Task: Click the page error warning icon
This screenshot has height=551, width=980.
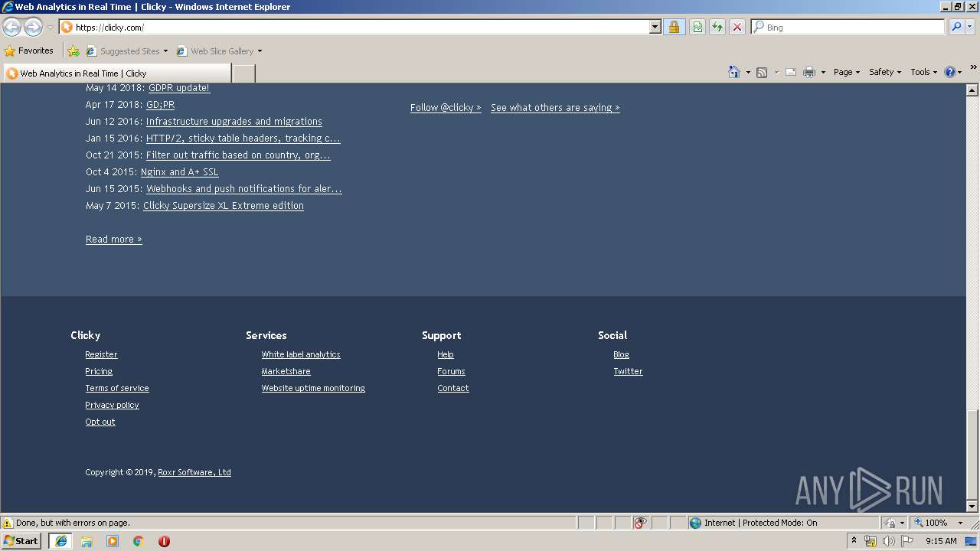Action: point(8,523)
